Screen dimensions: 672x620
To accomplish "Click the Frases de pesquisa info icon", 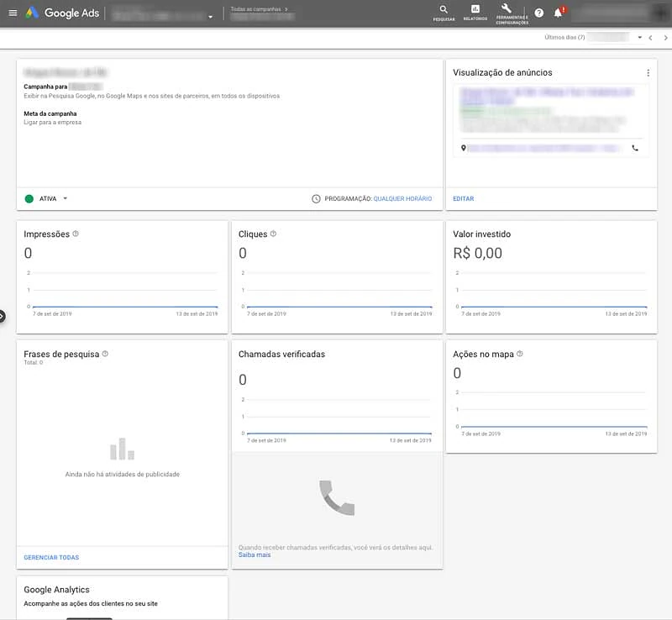I will coord(106,354).
